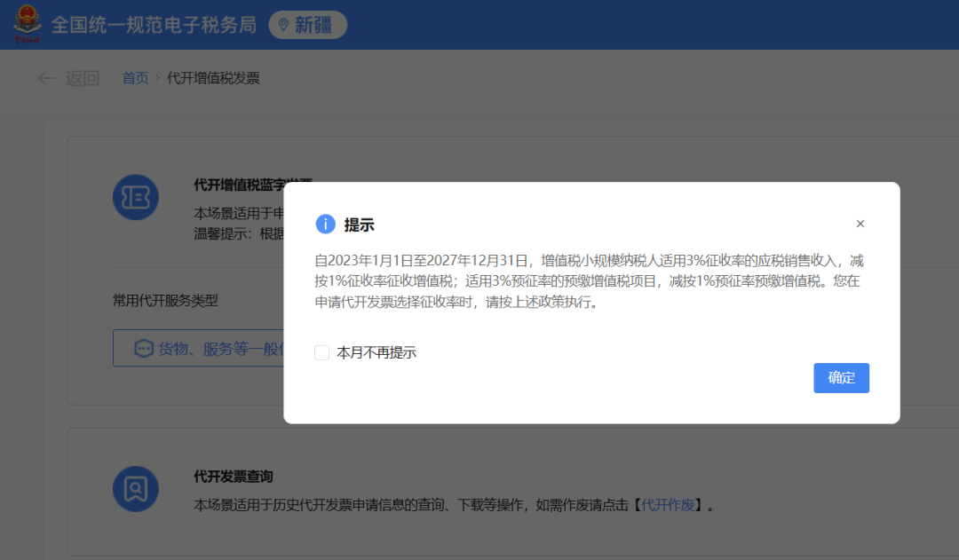Click the 代开发票查询 search icon
The height and width of the screenshot is (560, 959).
click(x=136, y=489)
